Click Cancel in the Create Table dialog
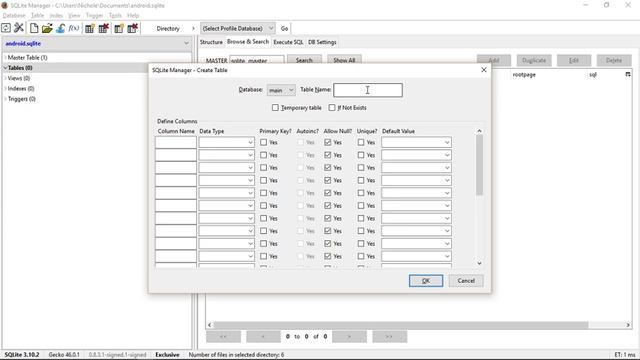This screenshot has height=360, width=640. pyautogui.click(x=466, y=281)
